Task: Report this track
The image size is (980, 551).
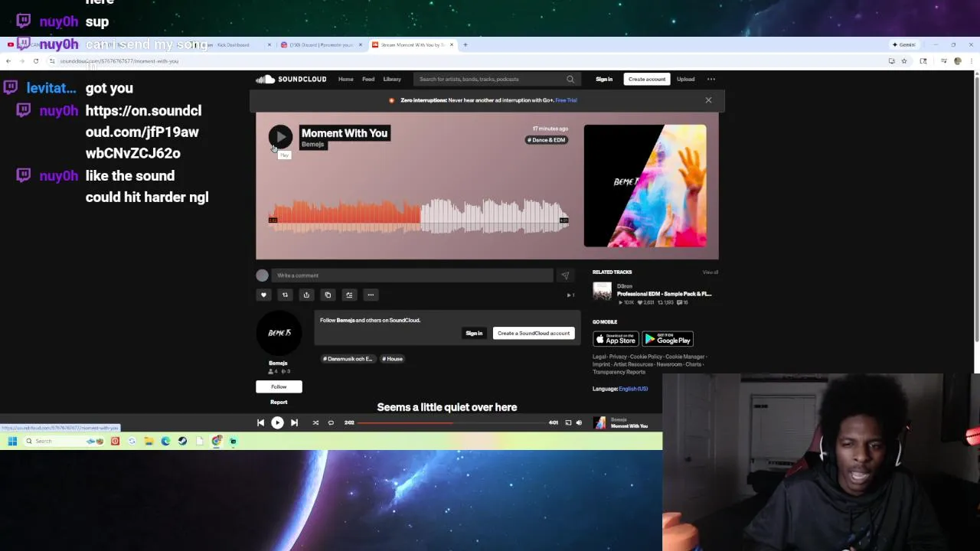Action: click(x=279, y=402)
